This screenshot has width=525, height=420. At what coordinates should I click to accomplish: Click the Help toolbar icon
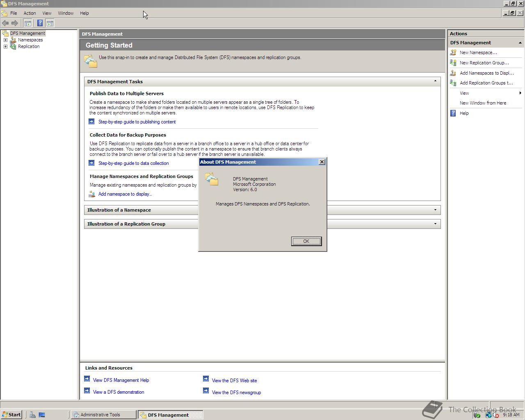pyautogui.click(x=40, y=23)
